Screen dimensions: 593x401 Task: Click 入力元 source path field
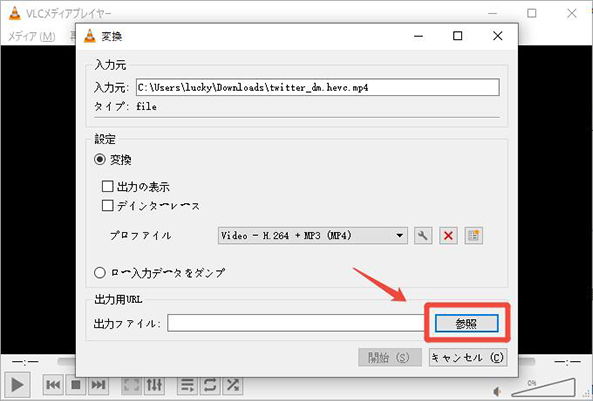point(318,87)
